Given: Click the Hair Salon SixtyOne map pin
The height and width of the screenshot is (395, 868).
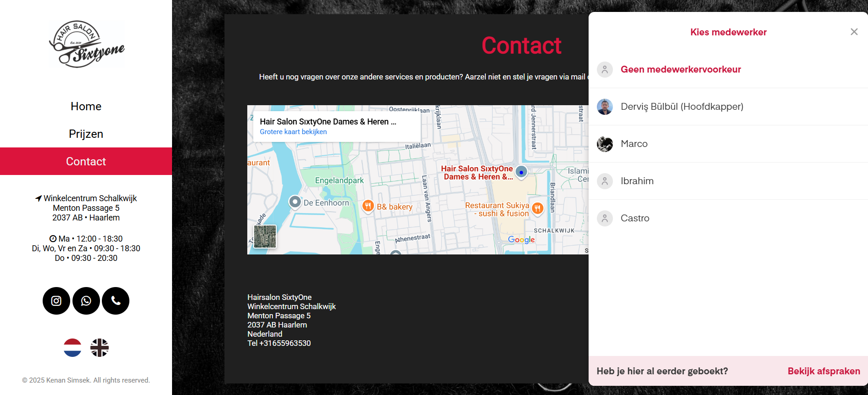Looking at the screenshot, I should (521, 172).
